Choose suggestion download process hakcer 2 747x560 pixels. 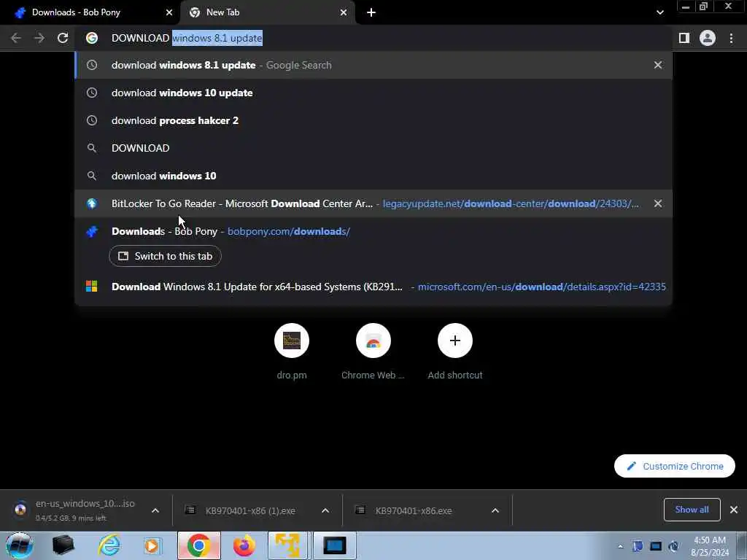click(373, 120)
